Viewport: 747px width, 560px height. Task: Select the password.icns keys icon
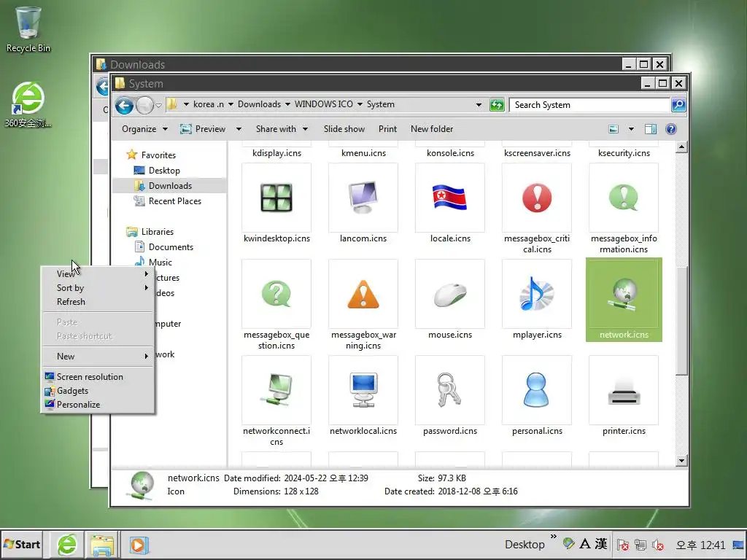449,390
